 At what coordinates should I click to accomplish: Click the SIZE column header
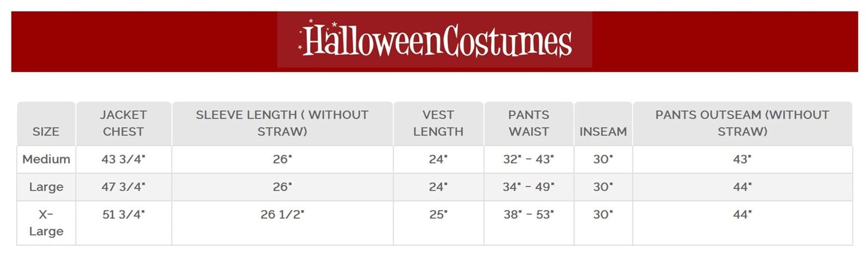(46, 131)
